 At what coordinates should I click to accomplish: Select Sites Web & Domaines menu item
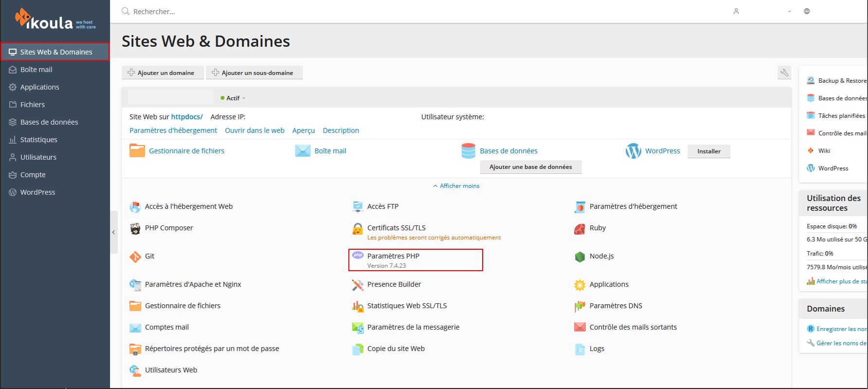(x=55, y=52)
